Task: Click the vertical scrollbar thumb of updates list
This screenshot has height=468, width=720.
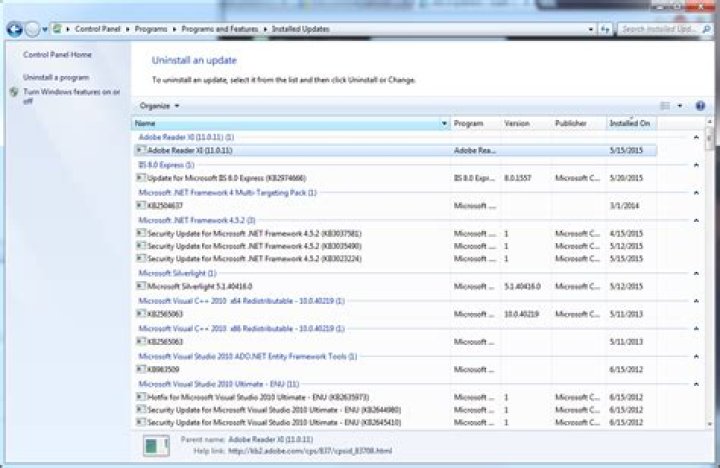Action: coord(710,138)
